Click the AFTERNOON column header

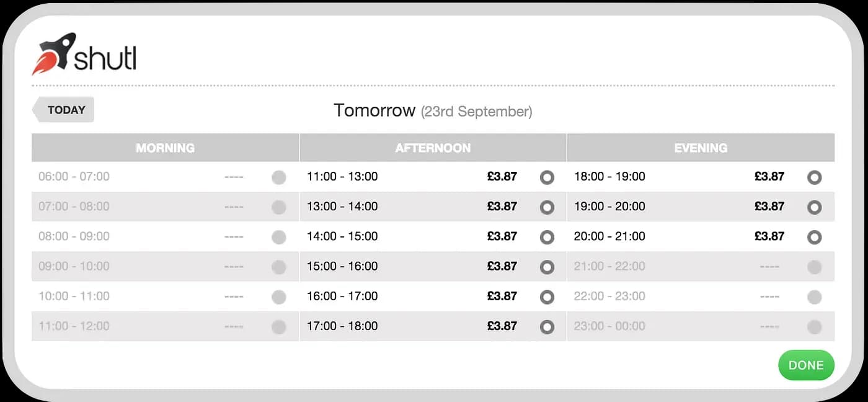[433, 148]
